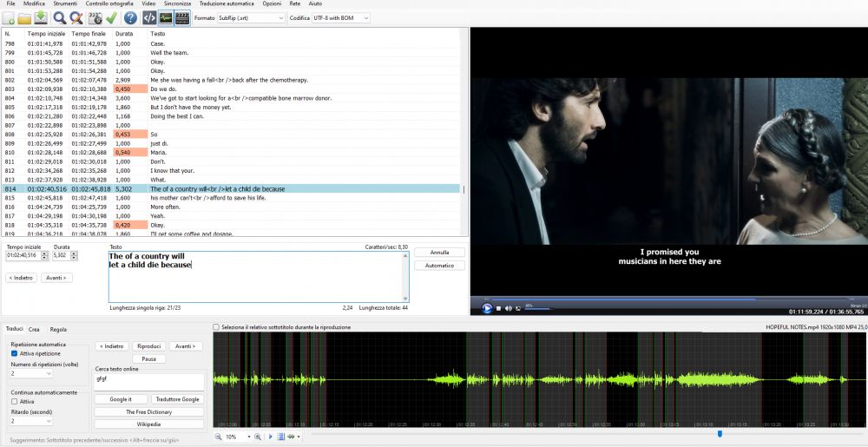
Task: Switch to the Regola tab
Action: point(58,329)
